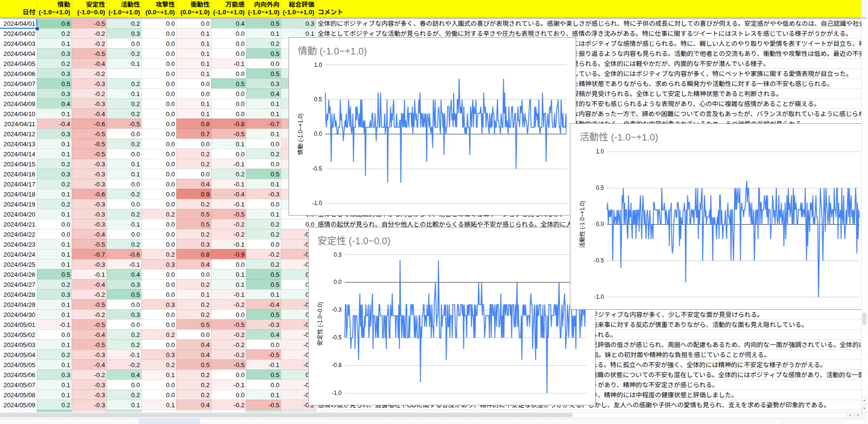
Task: Select the date cell 2024/04/02
Action: pos(19,33)
